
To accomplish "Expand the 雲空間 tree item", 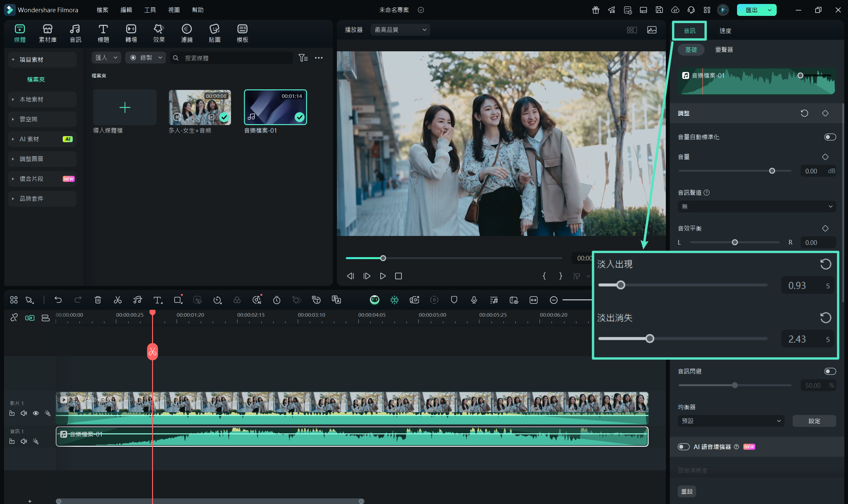I will [x=42, y=119].
